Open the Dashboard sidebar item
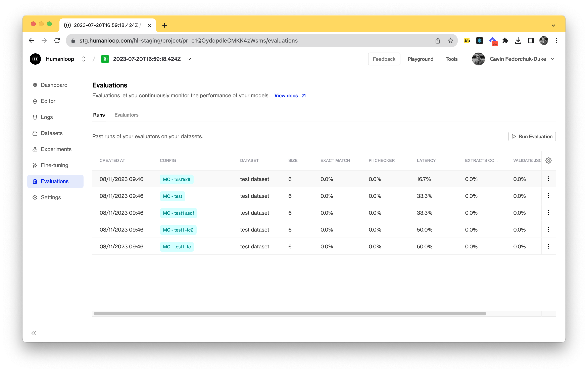Viewport: 588px width, 372px height. point(55,85)
